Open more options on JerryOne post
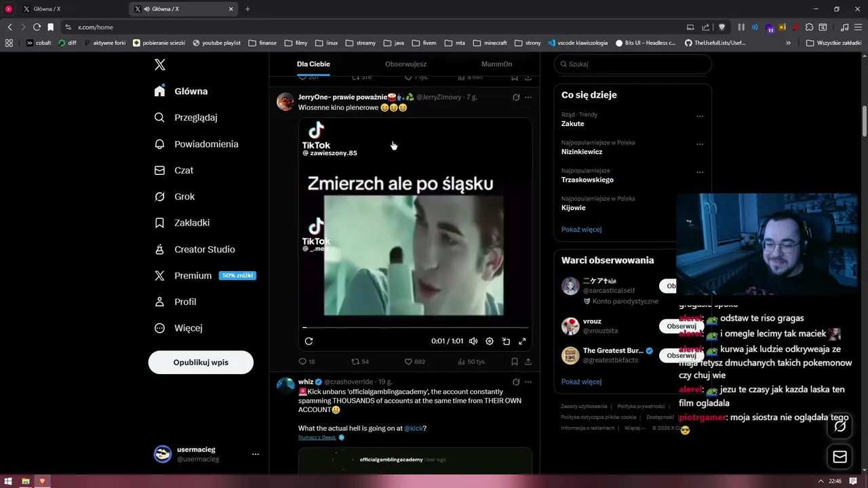The height and width of the screenshot is (488, 868). pyautogui.click(x=528, y=97)
